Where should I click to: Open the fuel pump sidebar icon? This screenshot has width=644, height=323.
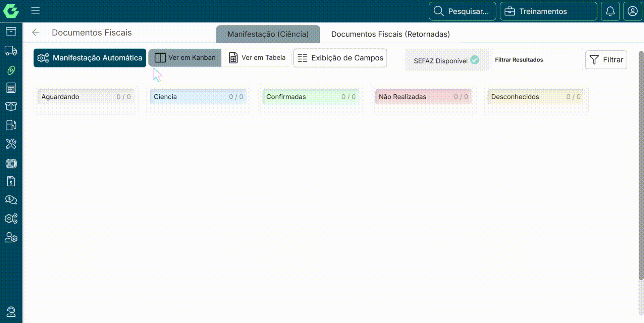click(x=11, y=125)
